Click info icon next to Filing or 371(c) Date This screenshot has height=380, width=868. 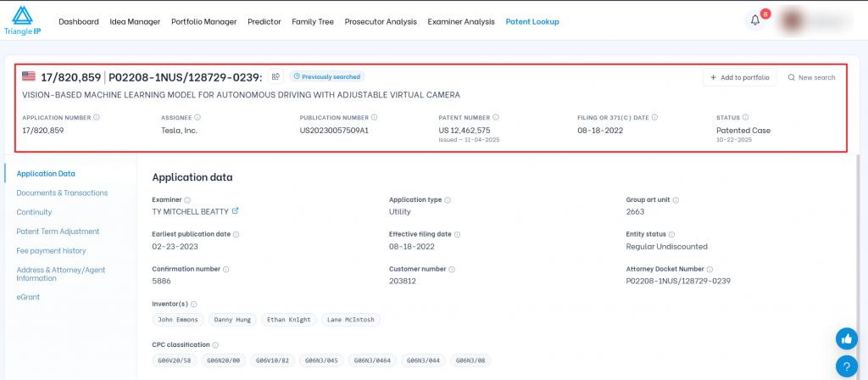click(655, 117)
